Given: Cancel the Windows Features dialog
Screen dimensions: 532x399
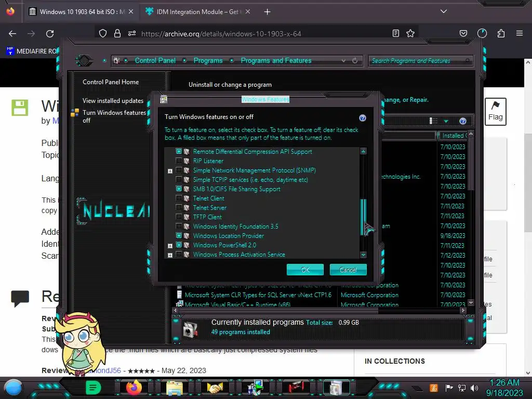Looking at the screenshot, I should point(348,270).
